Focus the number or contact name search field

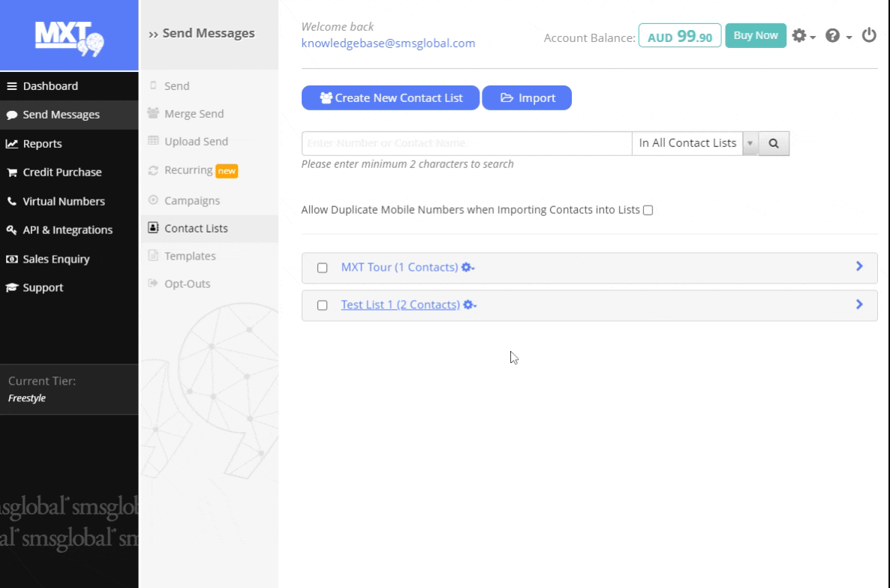click(466, 143)
